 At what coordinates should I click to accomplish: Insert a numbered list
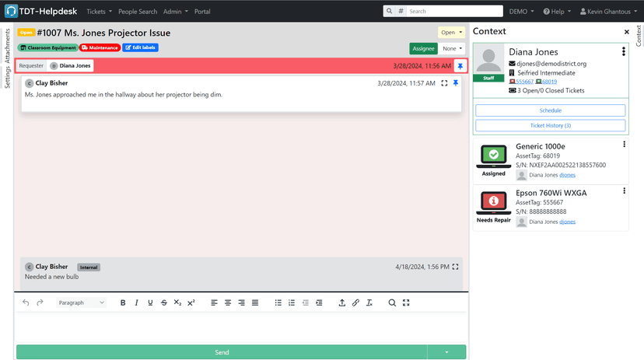coord(292,302)
